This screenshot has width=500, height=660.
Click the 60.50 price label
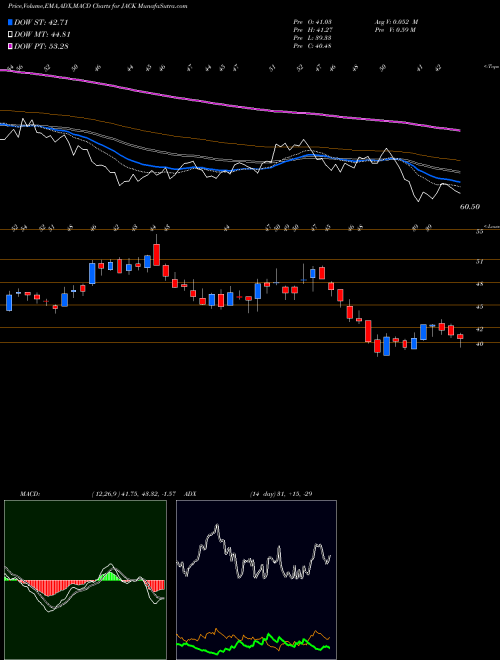click(470, 207)
